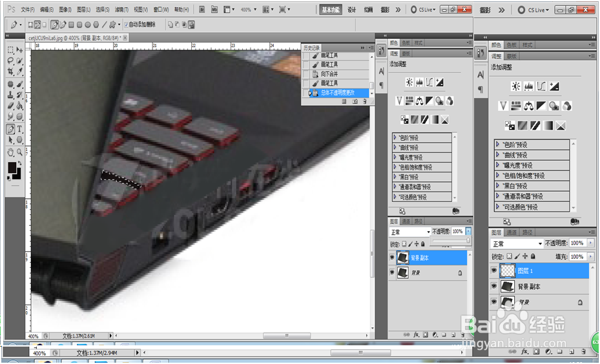This screenshot has height=364, width=600.
Task: Add Color Balance adjustment in right window
Action: (x=528, y=106)
